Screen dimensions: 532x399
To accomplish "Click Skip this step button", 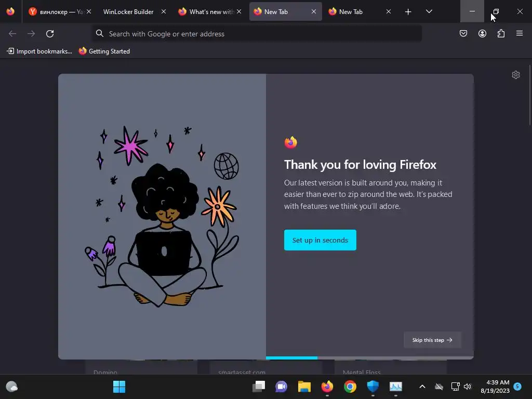I will pyautogui.click(x=432, y=340).
